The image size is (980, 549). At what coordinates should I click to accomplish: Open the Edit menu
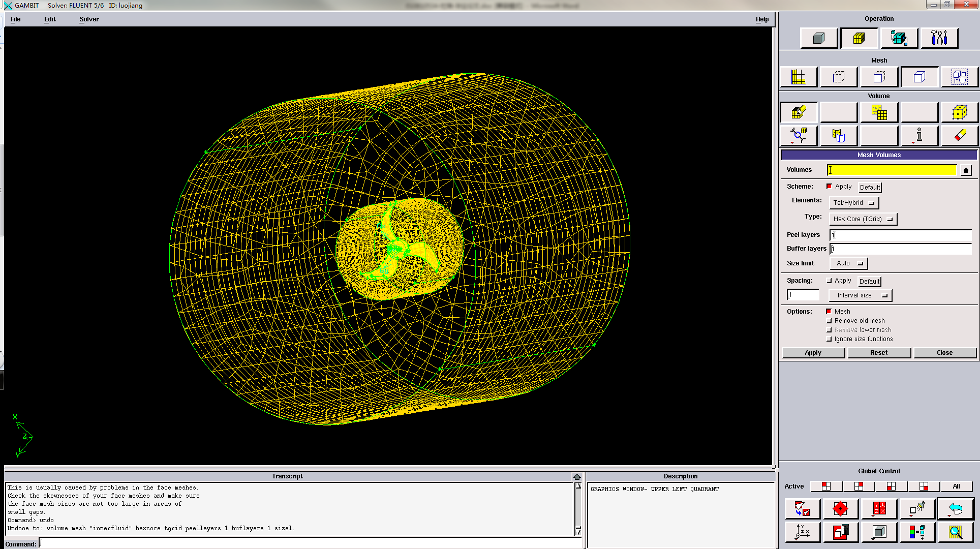click(50, 19)
